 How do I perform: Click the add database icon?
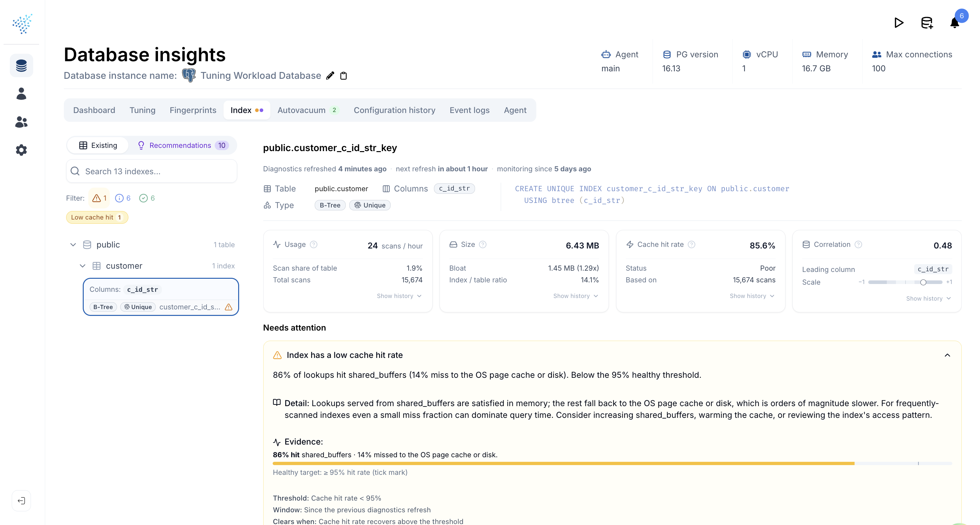(927, 23)
